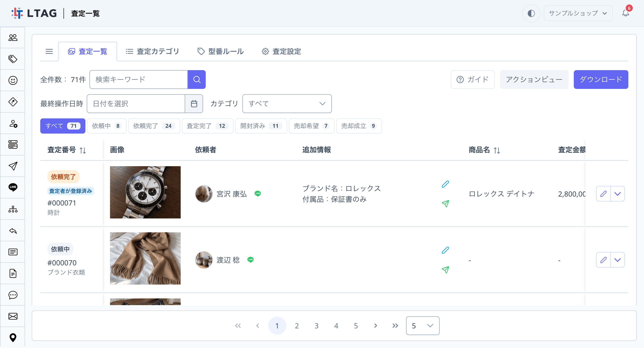Filter by 依頼中 8 status
This screenshot has width=644, height=348.
point(107,126)
